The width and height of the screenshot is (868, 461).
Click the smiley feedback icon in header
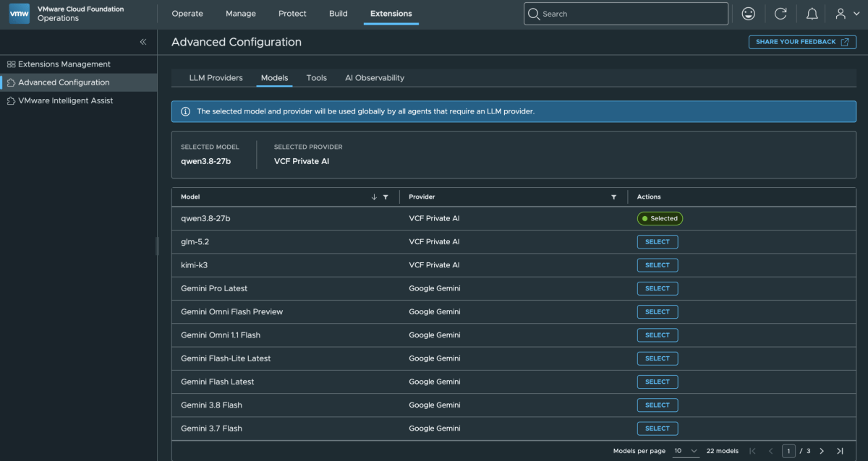point(749,14)
